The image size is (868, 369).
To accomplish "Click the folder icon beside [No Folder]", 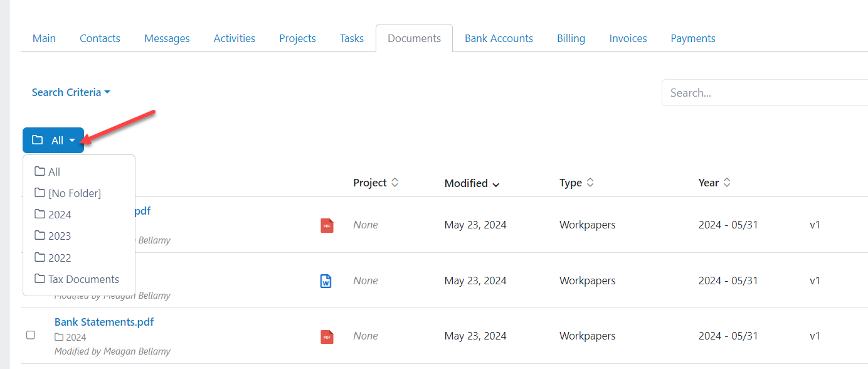I will [39, 193].
